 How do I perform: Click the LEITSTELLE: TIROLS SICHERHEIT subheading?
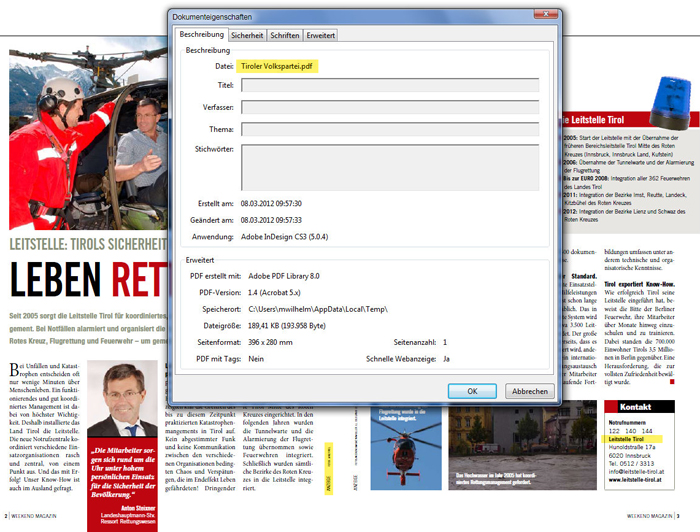tap(88, 244)
